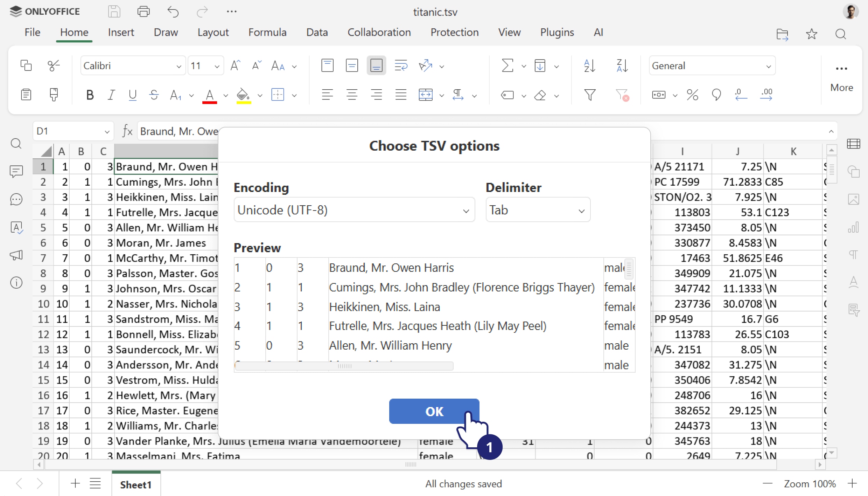
Task: Open the Encoding dropdown in the TSV dialog
Action: coord(354,209)
